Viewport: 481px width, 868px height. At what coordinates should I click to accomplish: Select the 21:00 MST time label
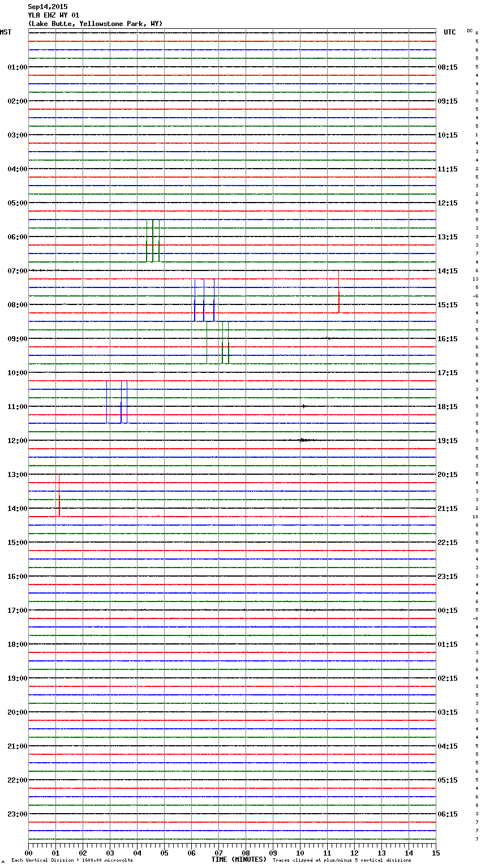point(17,746)
